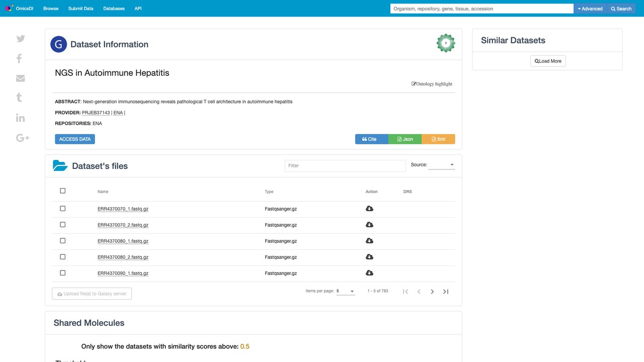
Task: Download ERR4370090_1.fastq.gz via cloud icon
Action: pyautogui.click(x=369, y=273)
